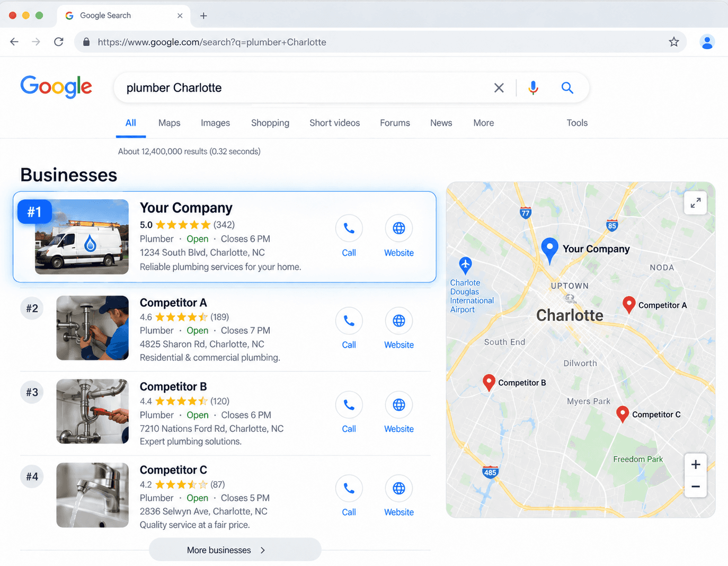Image resolution: width=728 pixels, height=566 pixels.
Task: Reload the page with refresh icon
Action: point(59,42)
